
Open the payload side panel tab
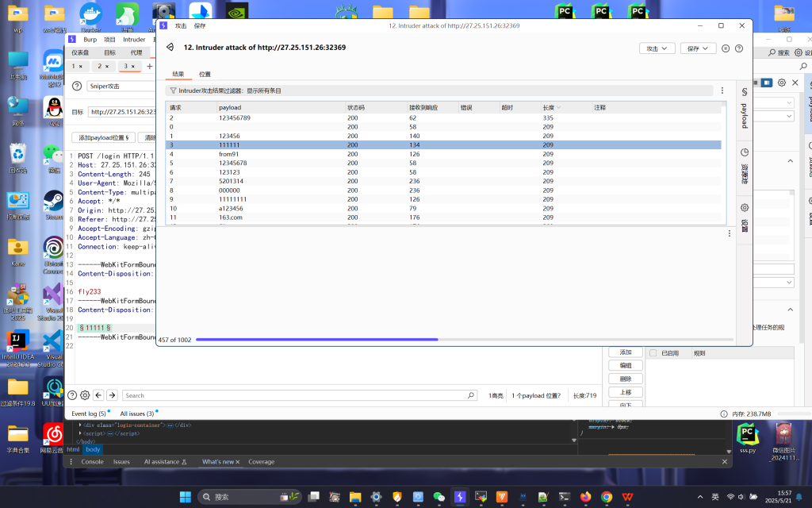(744, 109)
